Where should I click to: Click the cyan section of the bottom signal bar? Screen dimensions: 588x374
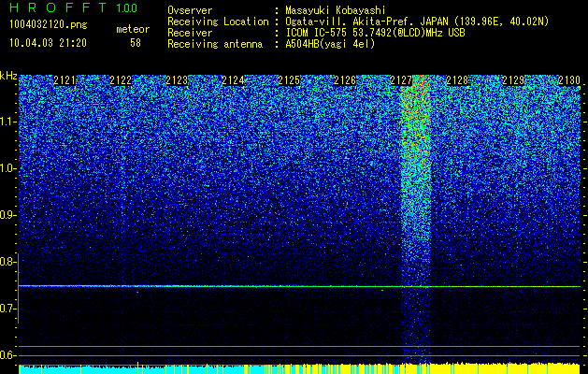pyautogui.click(x=131, y=369)
